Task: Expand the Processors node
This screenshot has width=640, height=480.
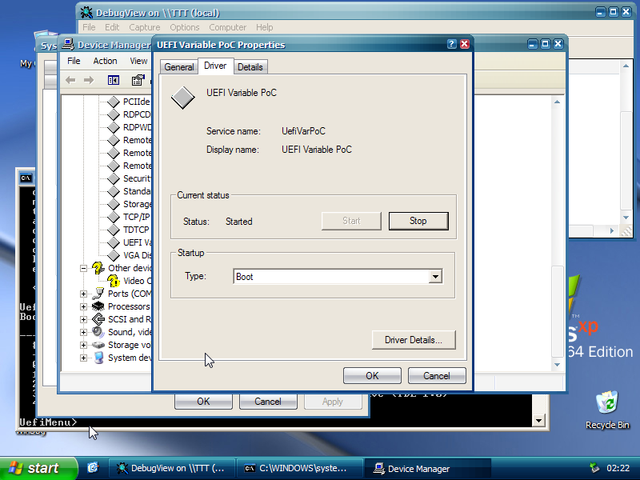Action: (83, 307)
